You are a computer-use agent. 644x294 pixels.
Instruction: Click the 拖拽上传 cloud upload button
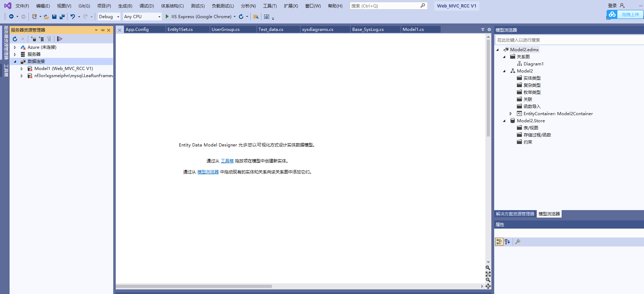tap(626, 14)
